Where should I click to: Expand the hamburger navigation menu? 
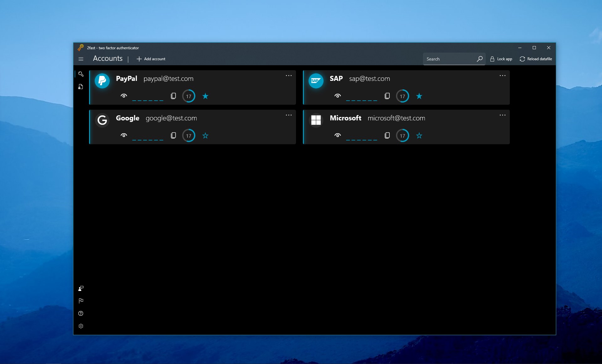click(81, 59)
